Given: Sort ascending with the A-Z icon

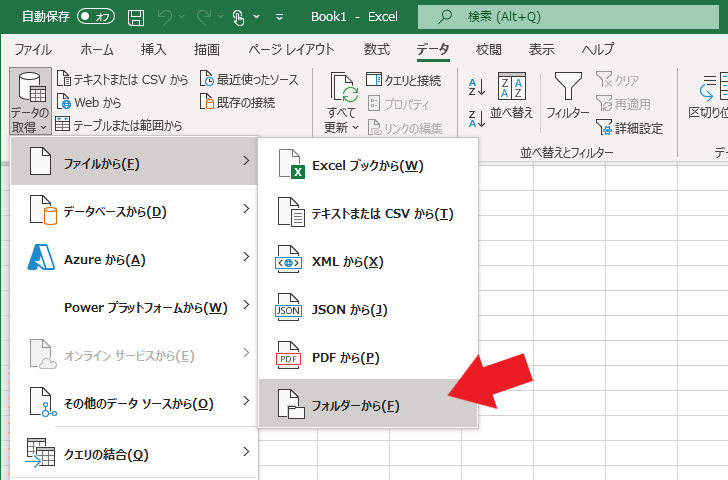Looking at the screenshot, I should tap(477, 87).
